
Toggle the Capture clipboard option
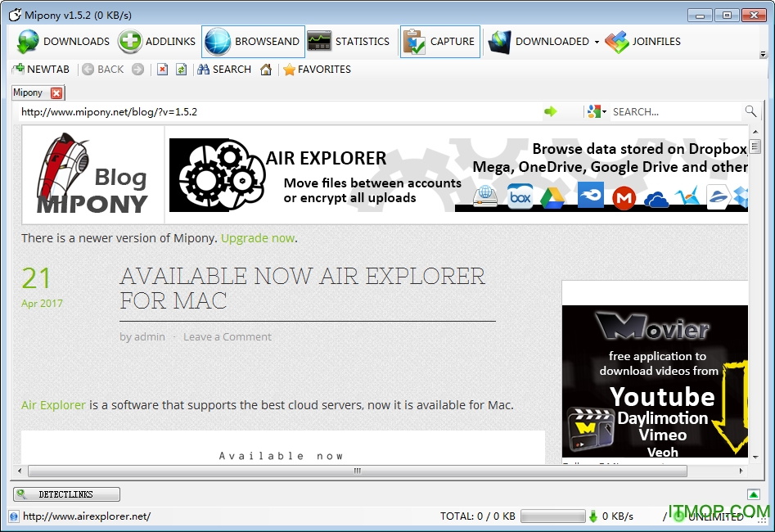point(440,42)
